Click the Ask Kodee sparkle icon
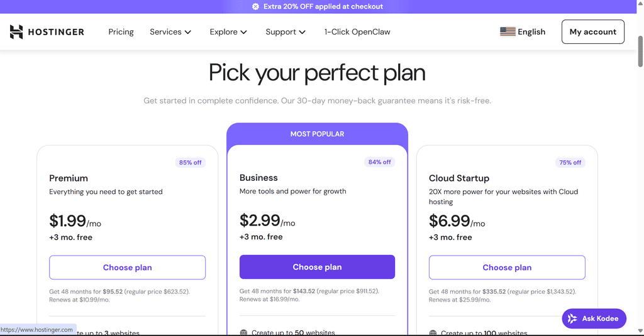Viewport: 644px width, 336px height. pos(572,318)
